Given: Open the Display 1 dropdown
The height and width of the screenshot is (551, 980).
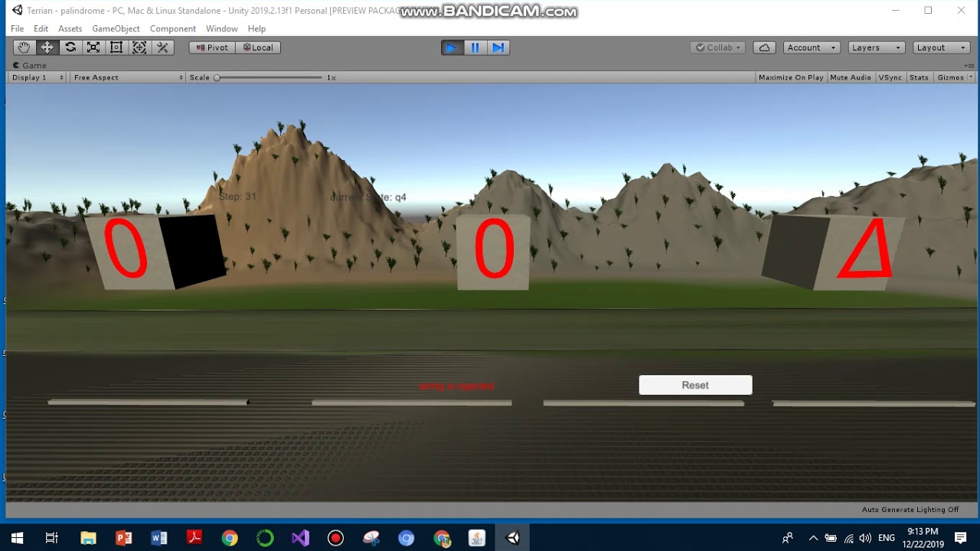Looking at the screenshot, I should pos(37,77).
